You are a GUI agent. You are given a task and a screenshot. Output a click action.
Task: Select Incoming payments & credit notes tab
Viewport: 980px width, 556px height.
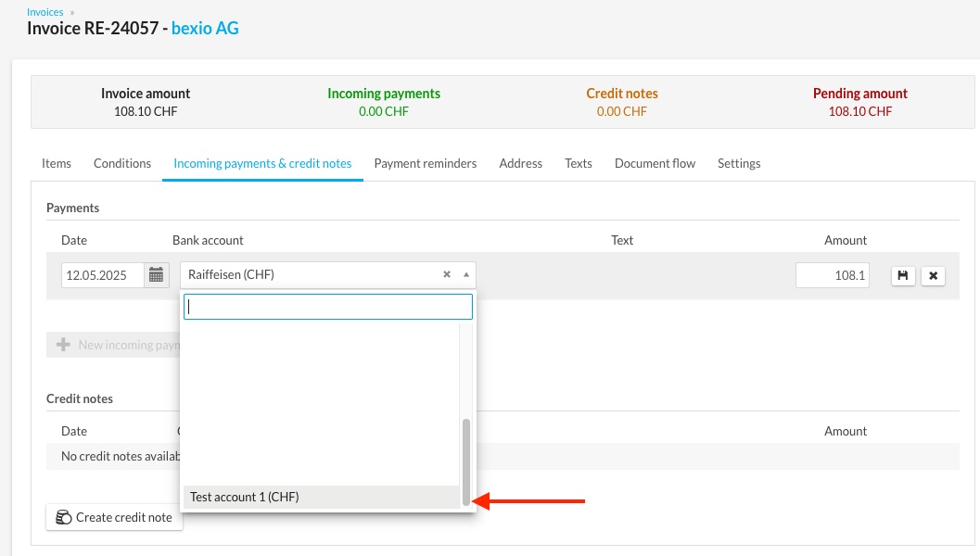(262, 163)
